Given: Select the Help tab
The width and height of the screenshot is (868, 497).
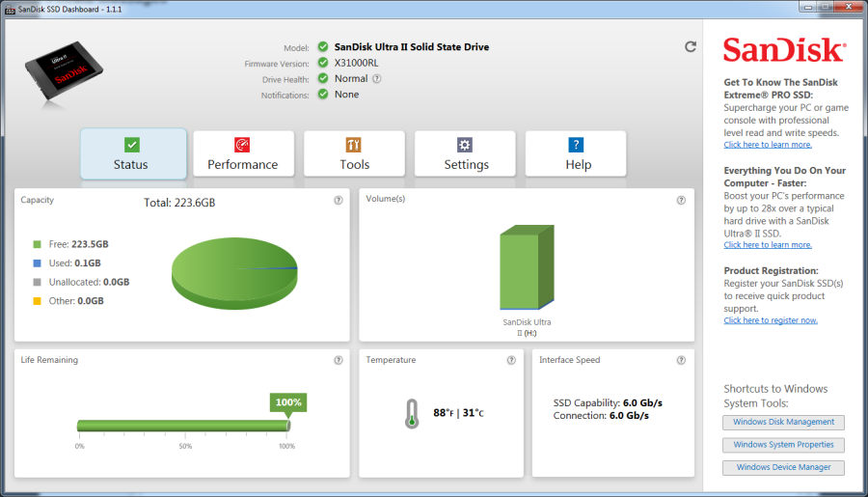Looking at the screenshot, I should [576, 154].
